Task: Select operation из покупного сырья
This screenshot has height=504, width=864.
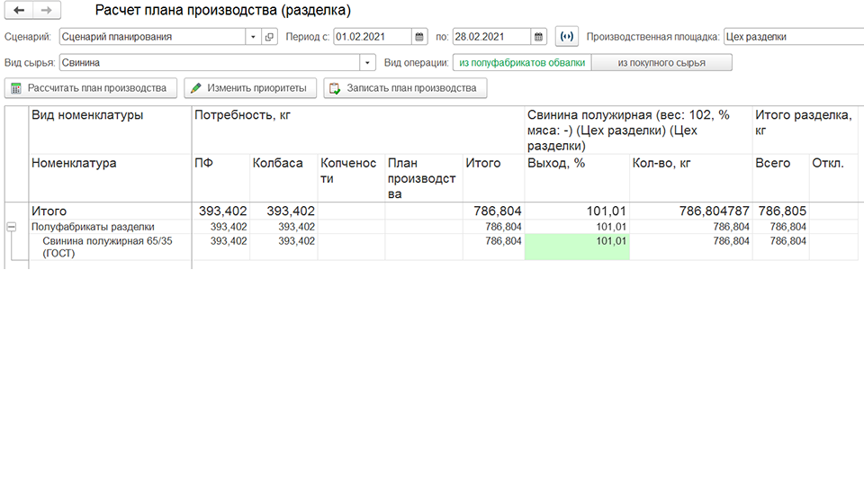Action: click(661, 63)
